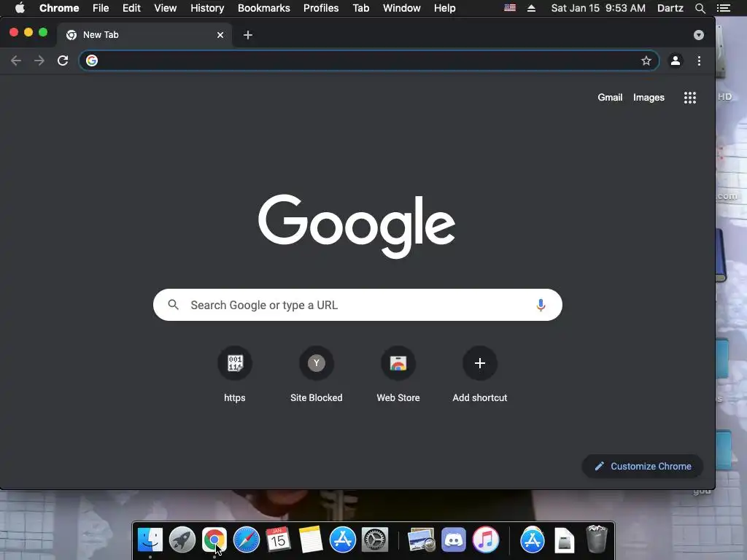
Task: Click the Chrome icon in the Dock
Action: (214, 540)
